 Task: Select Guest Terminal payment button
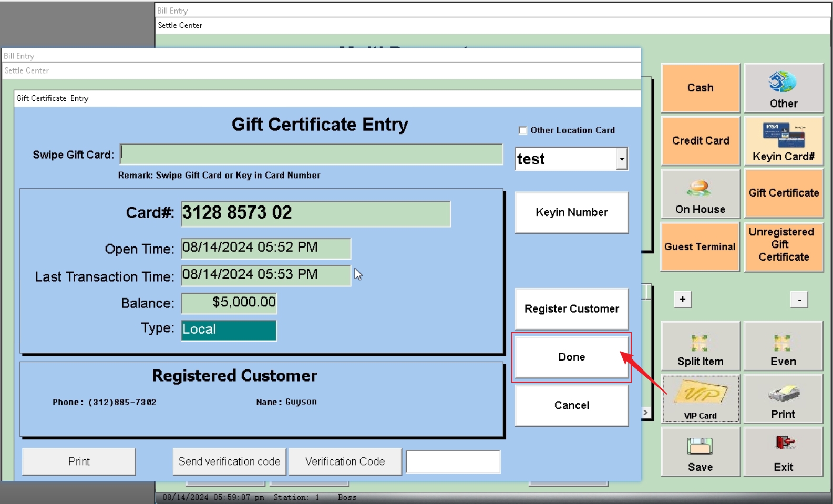pyautogui.click(x=700, y=247)
